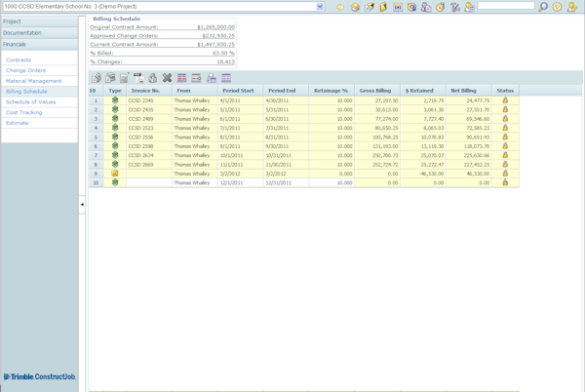Expand the Project section in sidebar
The width and height of the screenshot is (585, 392).
(x=39, y=21)
